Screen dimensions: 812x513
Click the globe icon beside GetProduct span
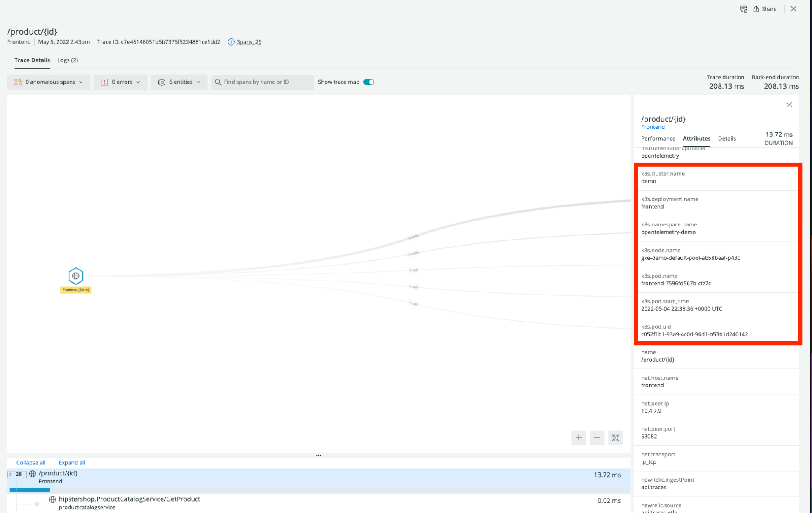pyautogui.click(x=52, y=499)
